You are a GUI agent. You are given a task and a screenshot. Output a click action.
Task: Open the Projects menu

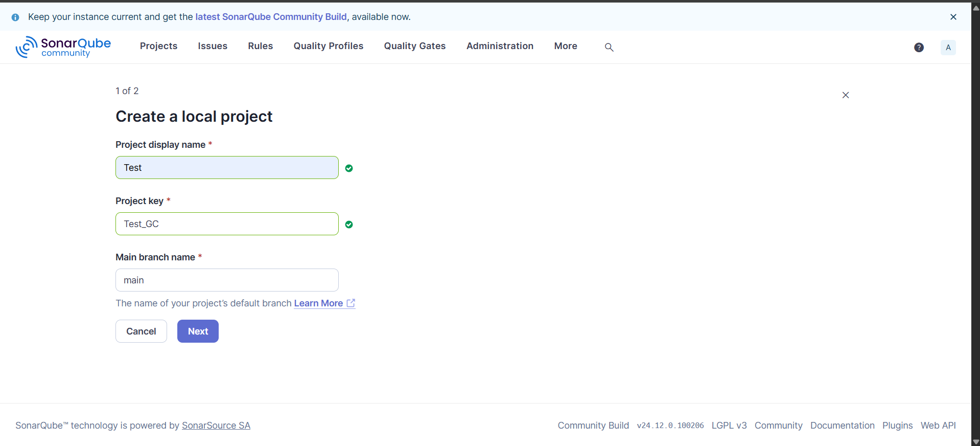158,46
